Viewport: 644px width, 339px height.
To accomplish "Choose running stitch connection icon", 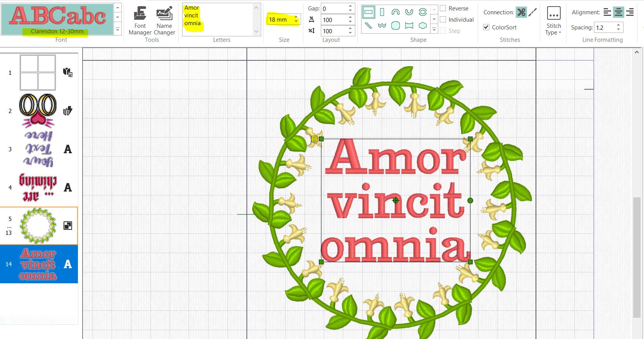I will (x=533, y=12).
